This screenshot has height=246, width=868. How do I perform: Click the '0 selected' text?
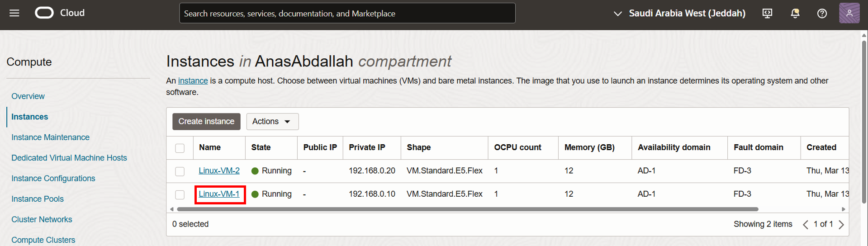click(190, 224)
